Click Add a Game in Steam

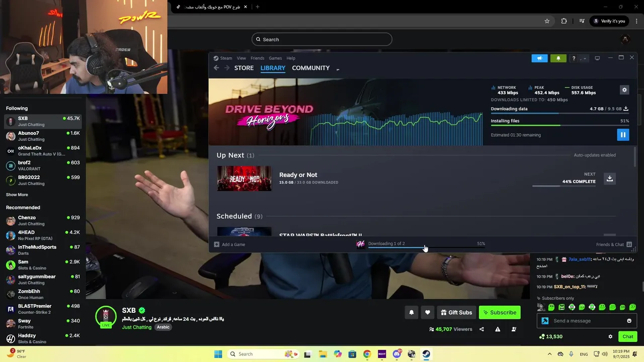pos(230,244)
